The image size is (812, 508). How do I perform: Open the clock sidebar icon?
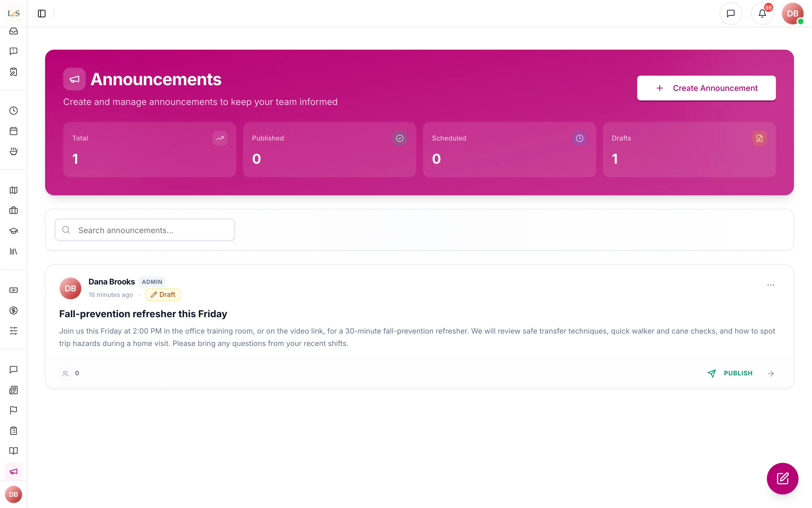(x=14, y=111)
